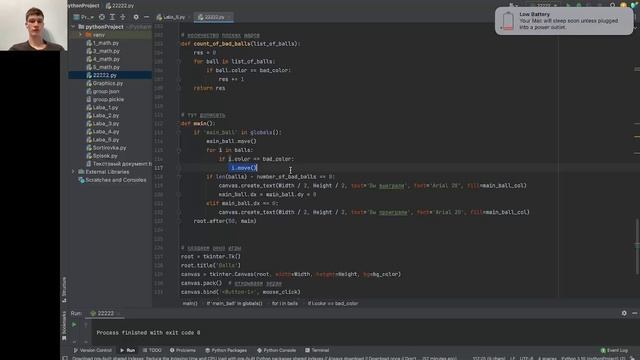Open Laba_1.py in the project tree

coord(102,107)
